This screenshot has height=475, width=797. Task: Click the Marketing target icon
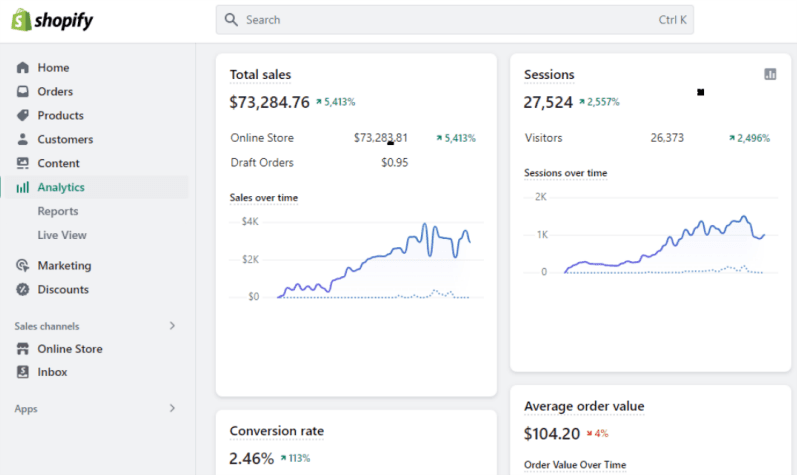pyautogui.click(x=23, y=266)
